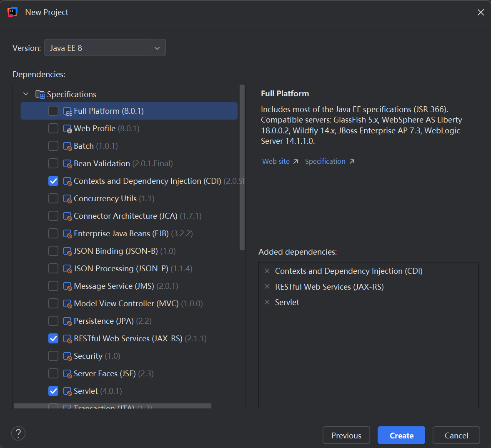Click the Message Service specification icon

[68, 286]
